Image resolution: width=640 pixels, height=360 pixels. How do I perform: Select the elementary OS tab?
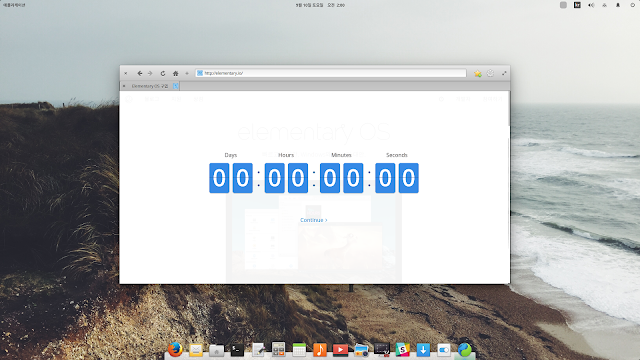point(150,86)
